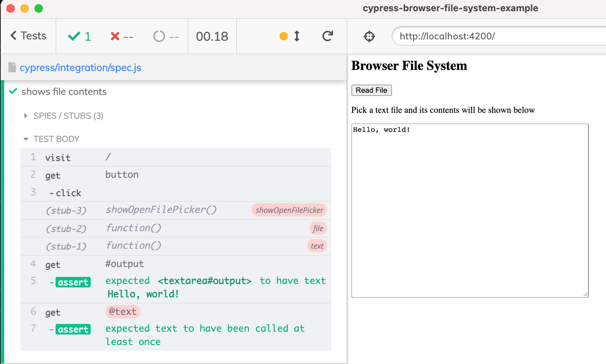The height and width of the screenshot is (364, 606).
Task: Click the chevron next to Tests
Action: click(x=13, y=35)
